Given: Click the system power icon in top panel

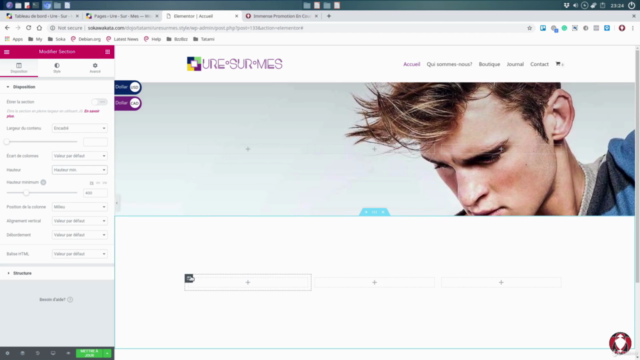Looking at the screenshot, I should (x=631, y=5).
